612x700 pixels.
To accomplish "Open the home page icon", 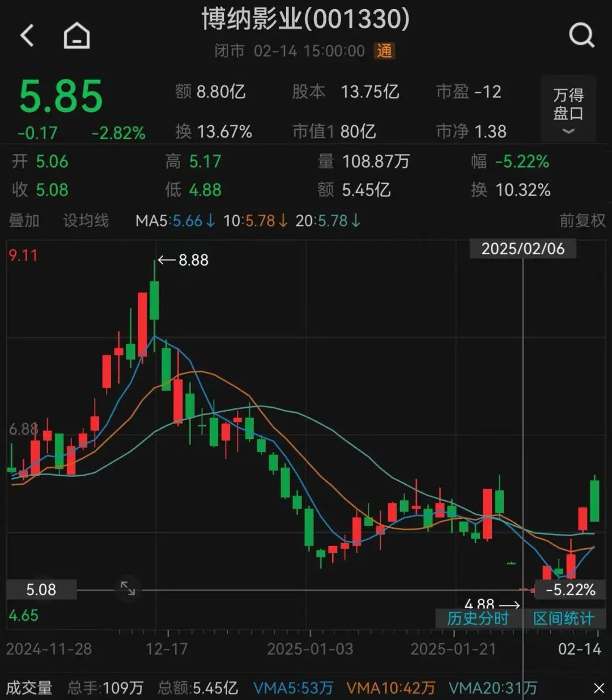I will (x=76, y=35).
